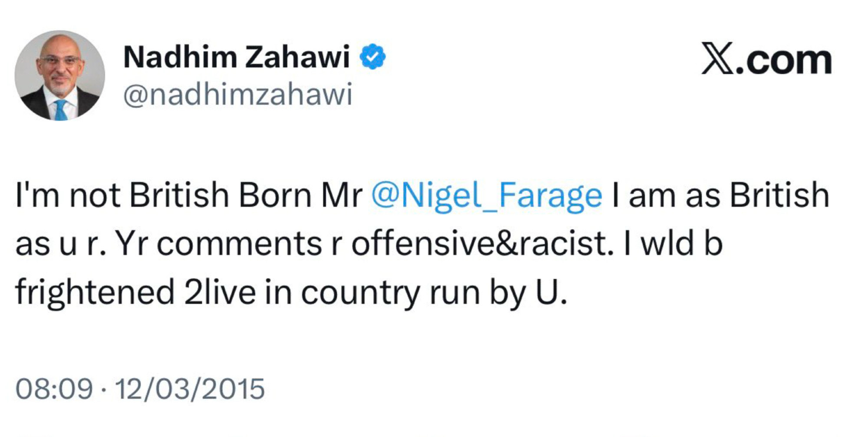The height and width of the screenshot is (437, 868).
Task: Click the 12/03/2015 date
Action: 190,388
